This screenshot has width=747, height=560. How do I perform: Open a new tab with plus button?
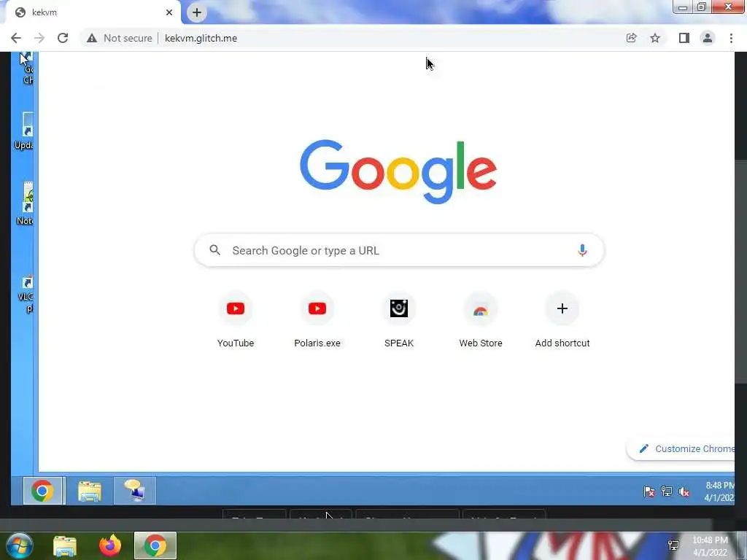point(197,12)
